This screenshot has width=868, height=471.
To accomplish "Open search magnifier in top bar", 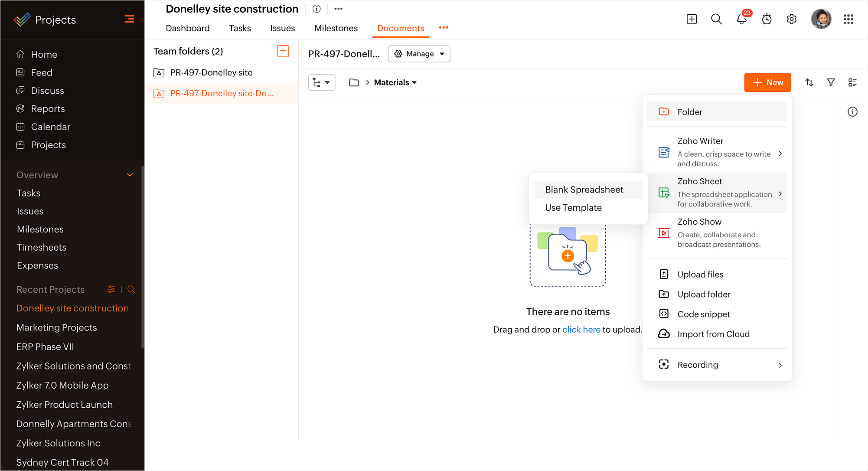I will pyautogui.click(x=716, y=20).
